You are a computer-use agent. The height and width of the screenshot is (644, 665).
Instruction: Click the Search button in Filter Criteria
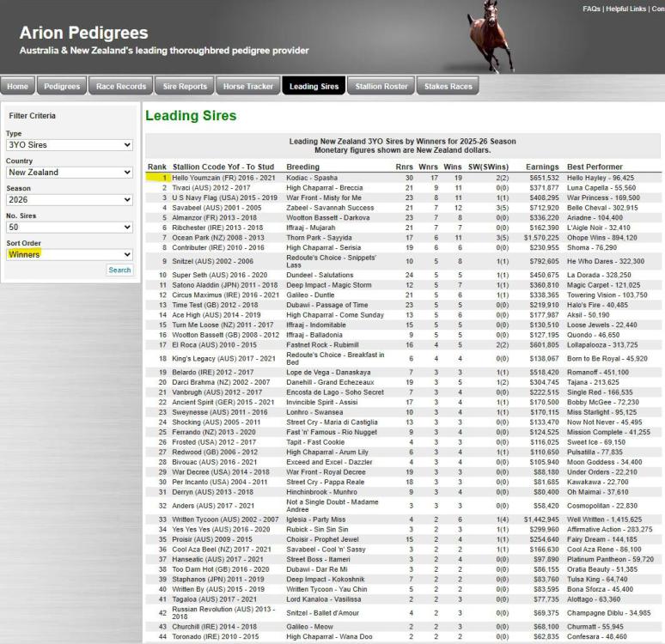[x=119, y=270]
